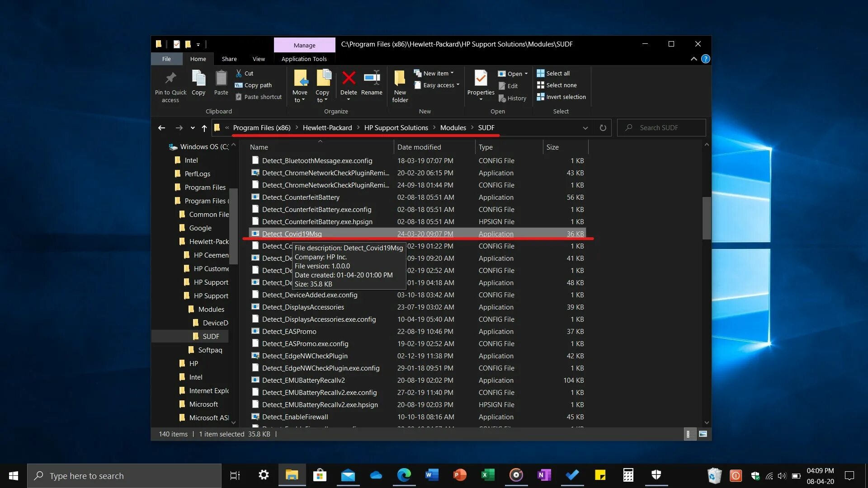Click the Share ribbon tab
This screenshot has width=868, height=488.
[229, 58]
